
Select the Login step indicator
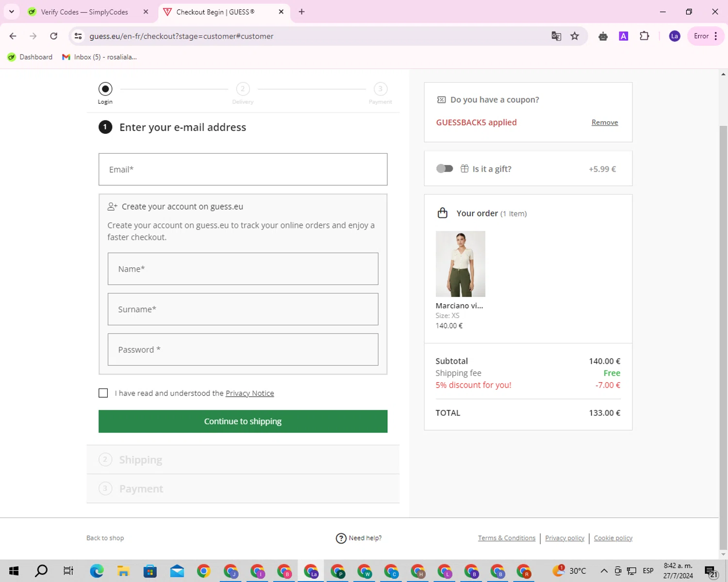point(105,89)
